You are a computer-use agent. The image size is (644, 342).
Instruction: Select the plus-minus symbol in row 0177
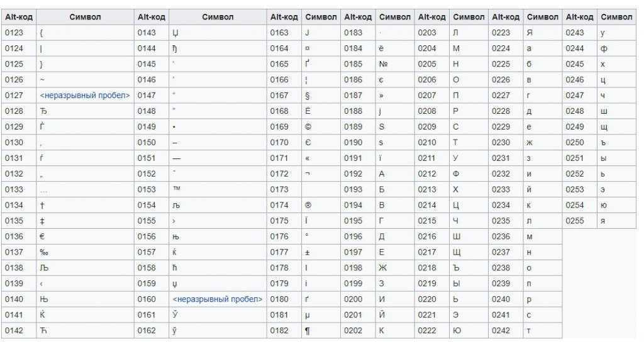click(307, 253)
